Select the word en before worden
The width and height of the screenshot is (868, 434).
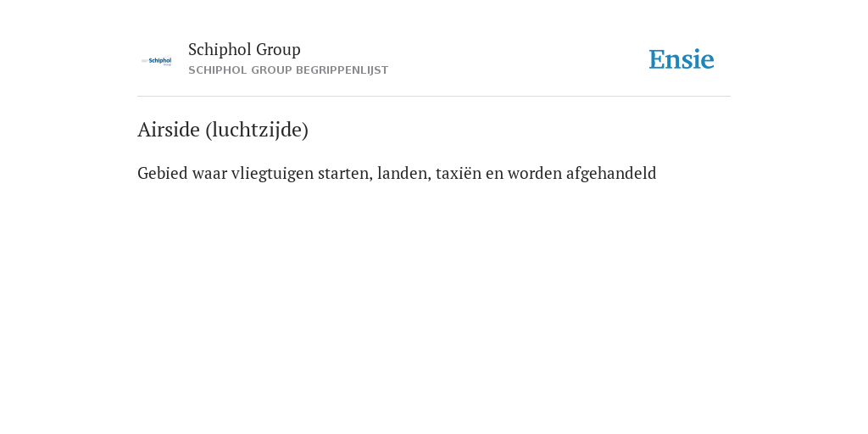coord(494,175)
